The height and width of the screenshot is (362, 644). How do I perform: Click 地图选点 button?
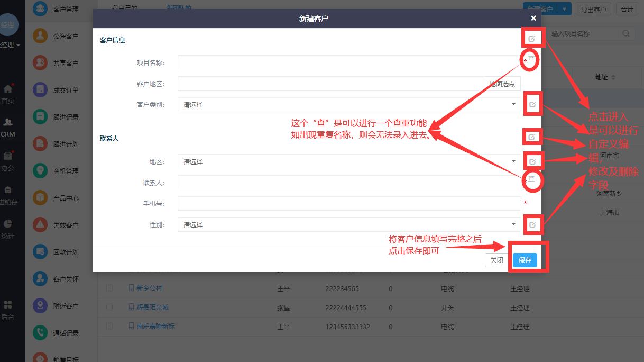tap(502, 84)
